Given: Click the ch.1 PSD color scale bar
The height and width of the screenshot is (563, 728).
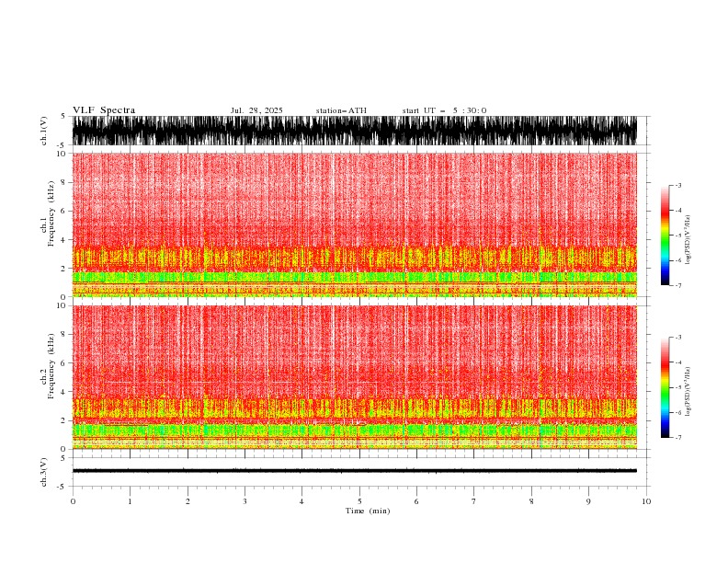Looking at the screenshot, I should tap(665, 236).
